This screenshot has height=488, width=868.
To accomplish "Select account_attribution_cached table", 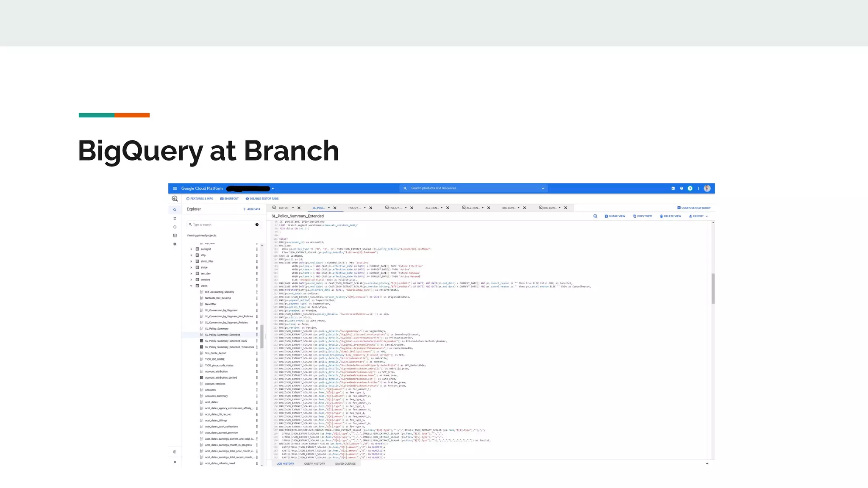I will pyautogui.click(x=221, y=378).
